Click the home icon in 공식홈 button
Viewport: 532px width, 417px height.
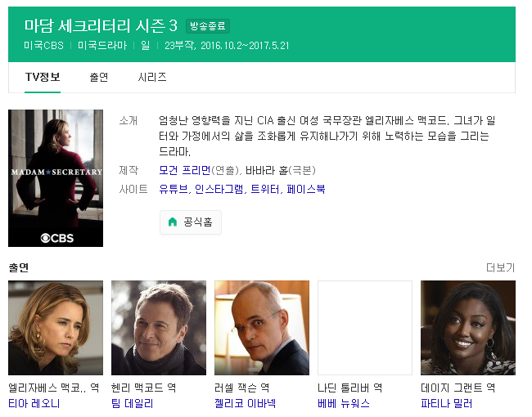[x=173, y=222]
